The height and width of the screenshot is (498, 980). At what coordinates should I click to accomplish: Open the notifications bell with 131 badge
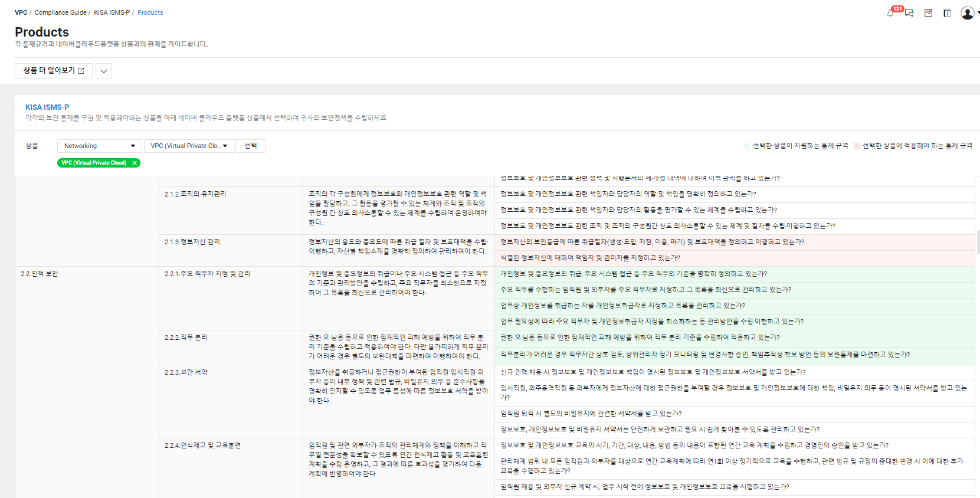(890, 13)
